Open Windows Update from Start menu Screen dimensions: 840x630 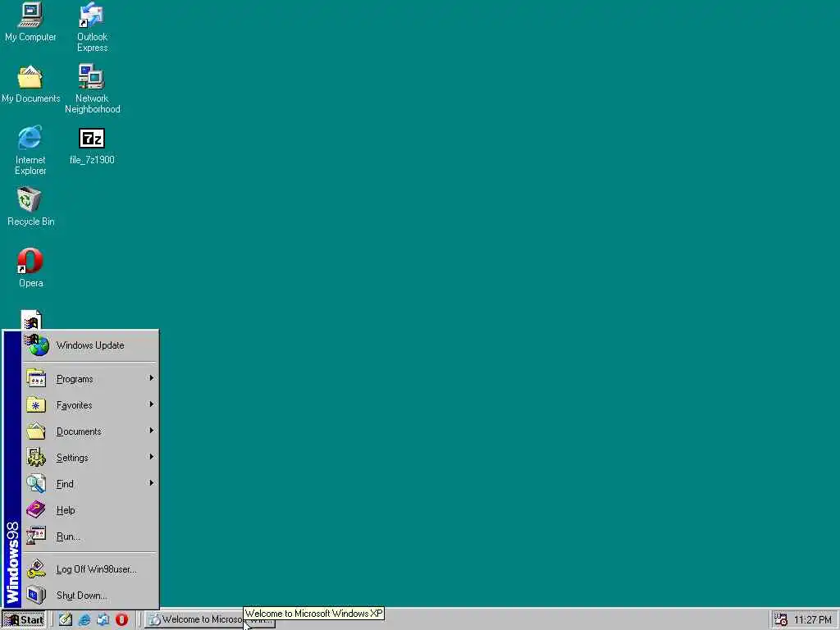(90, 345)
